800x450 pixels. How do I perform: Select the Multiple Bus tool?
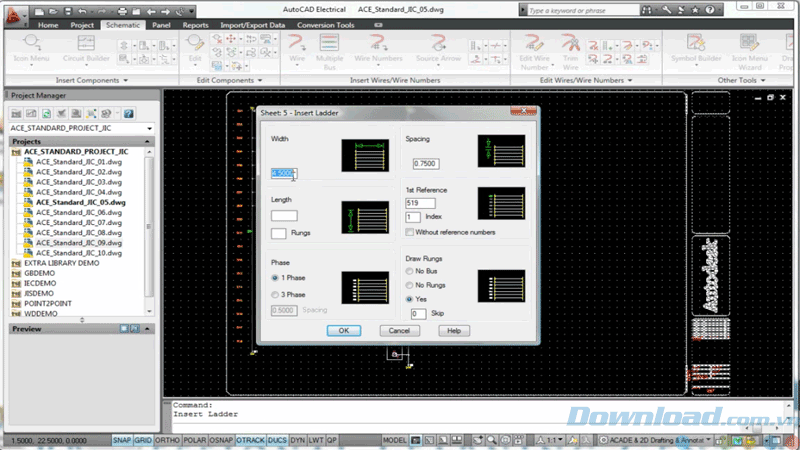(x=329, y=51)
